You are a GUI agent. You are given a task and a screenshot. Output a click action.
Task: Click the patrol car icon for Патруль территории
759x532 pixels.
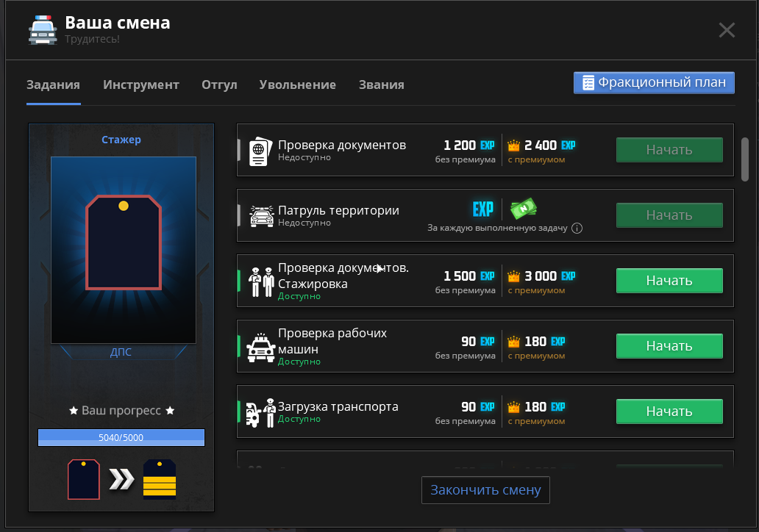tap(261, 216)
